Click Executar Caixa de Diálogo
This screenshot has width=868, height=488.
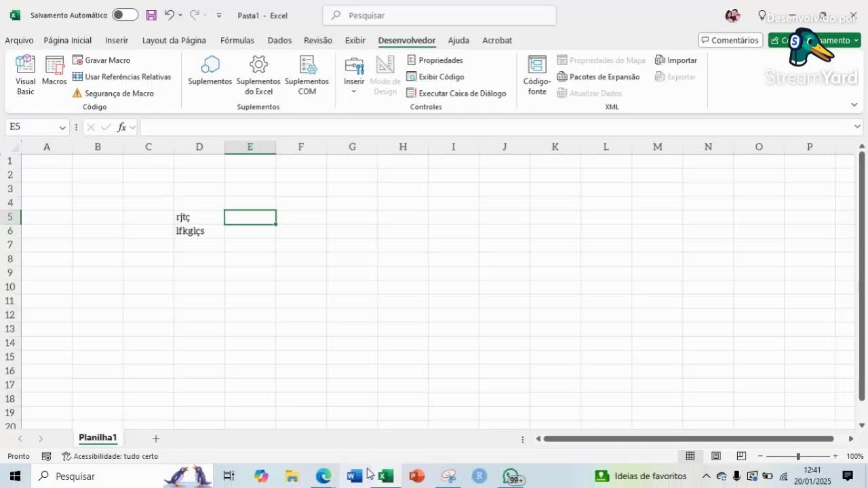pos(456,94)
